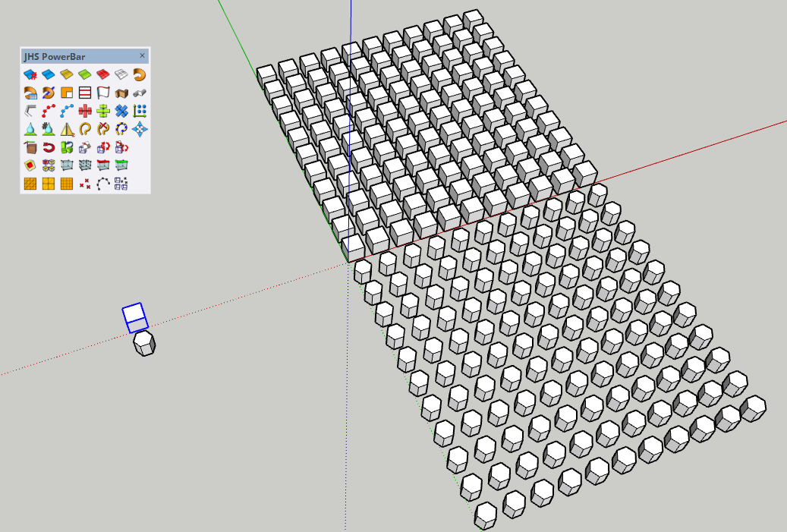The width and height of the screenshot is (787, 532).
Task: Click the wireframe cube with paint swatch icon
Action: [x=85, y=147]
